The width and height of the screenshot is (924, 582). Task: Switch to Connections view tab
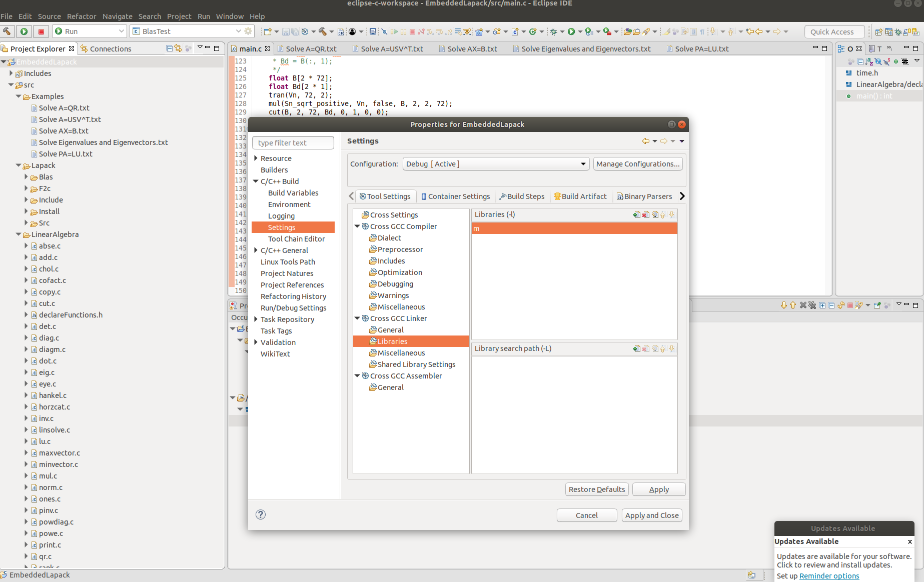click(x=106, y=48)
